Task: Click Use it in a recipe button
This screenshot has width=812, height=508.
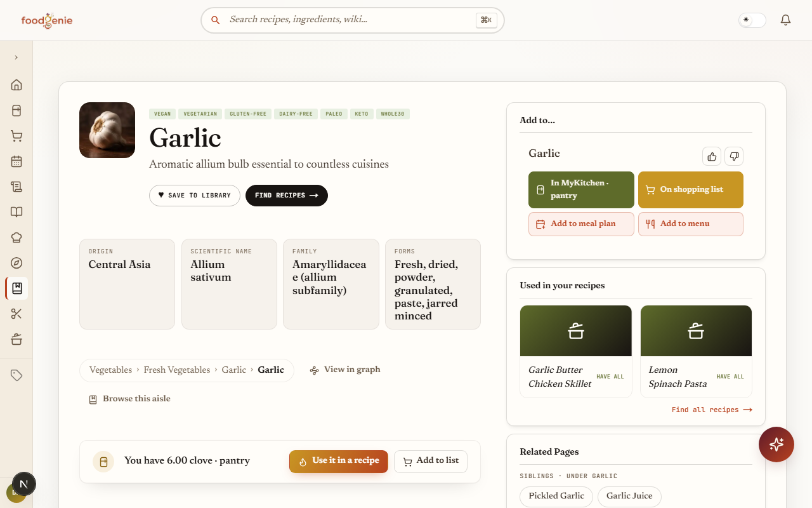Action: coord(339,462)
